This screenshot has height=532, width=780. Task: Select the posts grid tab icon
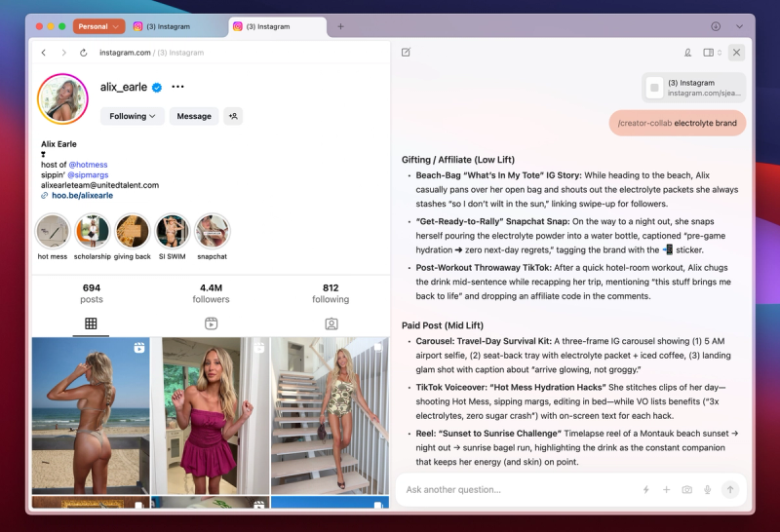click(91, 323)
